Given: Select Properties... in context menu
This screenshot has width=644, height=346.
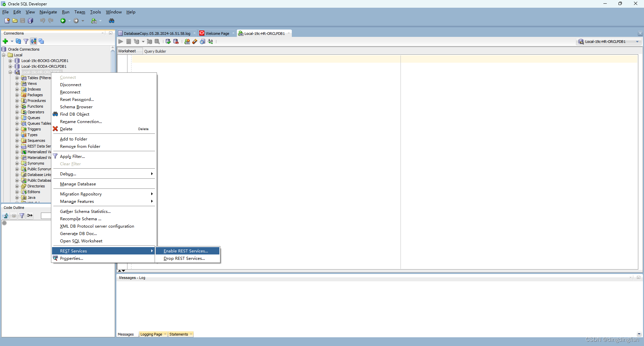Looking at the screenshot, I should [x=103, y=258].
